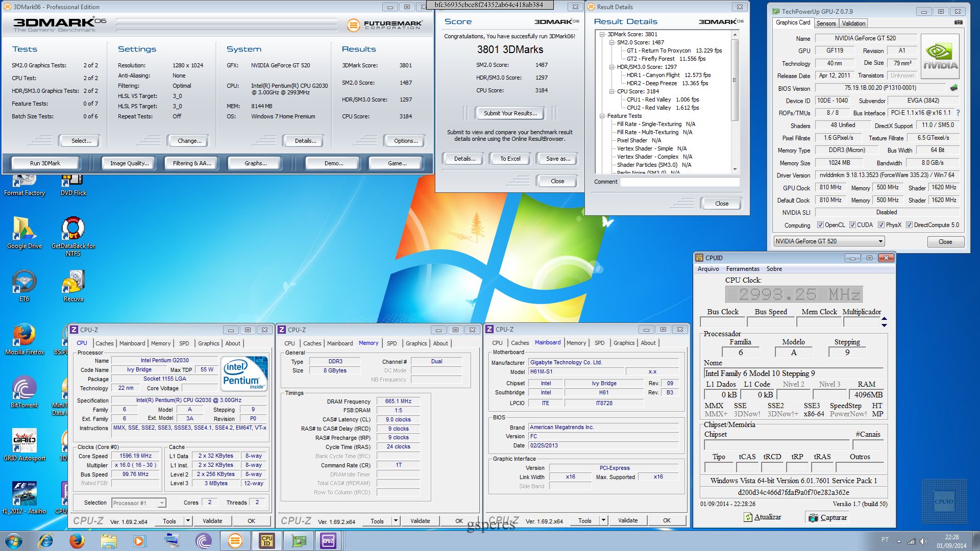Click the volume speaker tray icon

pyautogui.click(x=923, y=541)
